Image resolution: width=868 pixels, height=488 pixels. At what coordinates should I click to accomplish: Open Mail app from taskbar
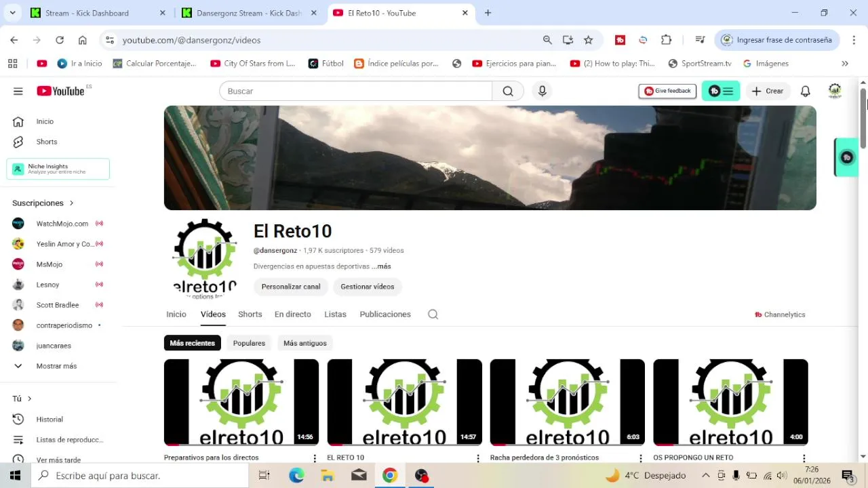359,476
